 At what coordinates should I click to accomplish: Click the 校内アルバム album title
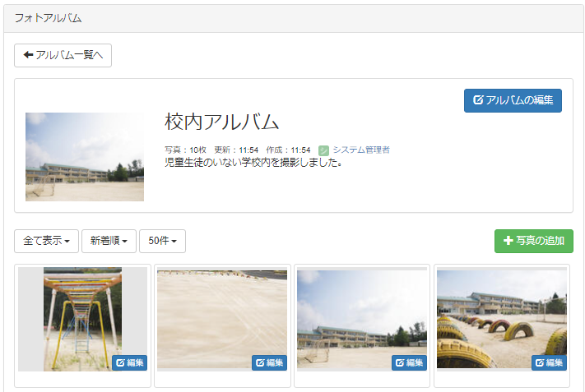(222, 122)
